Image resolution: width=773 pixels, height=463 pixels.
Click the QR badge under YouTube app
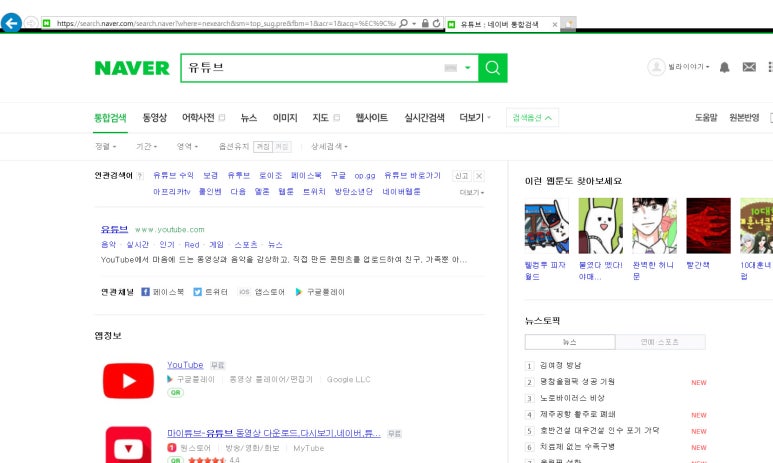(x=176, y=392)
